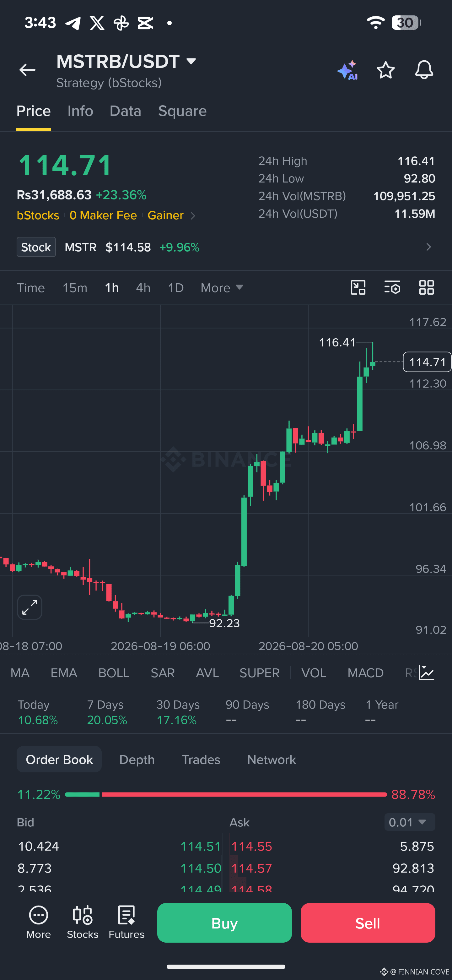Tap 30 Days 17.16% performance

(178, 712)
